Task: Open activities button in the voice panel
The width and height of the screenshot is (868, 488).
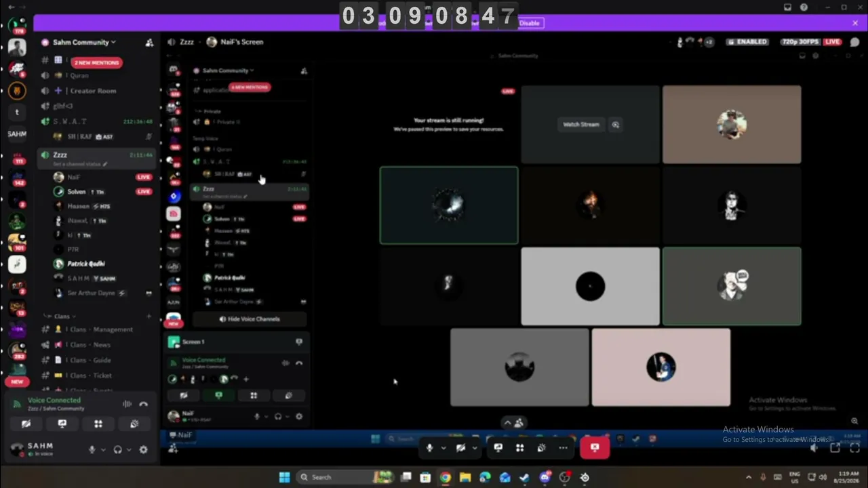Action: [x=98, y=424]
